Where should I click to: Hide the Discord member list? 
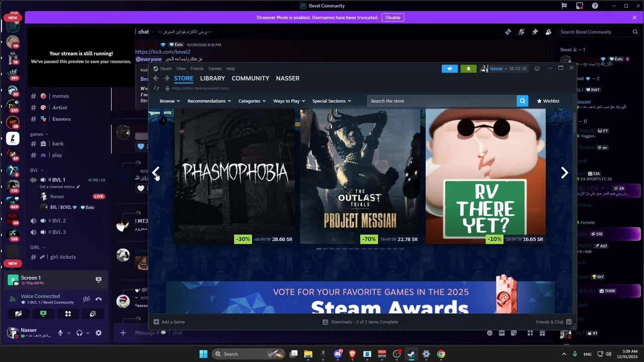(548, 32)
